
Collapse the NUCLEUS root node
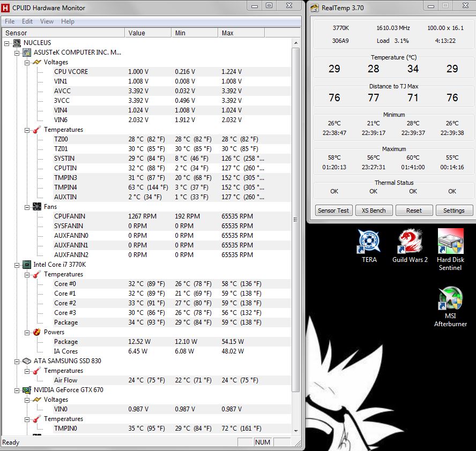(x=6, y=43)
